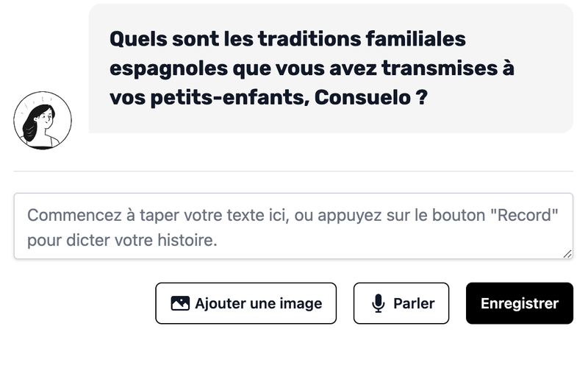The width and height of the screenshot is (588, 368).
Task: Select the Parler label text
Action: click(x=414, y=303)
